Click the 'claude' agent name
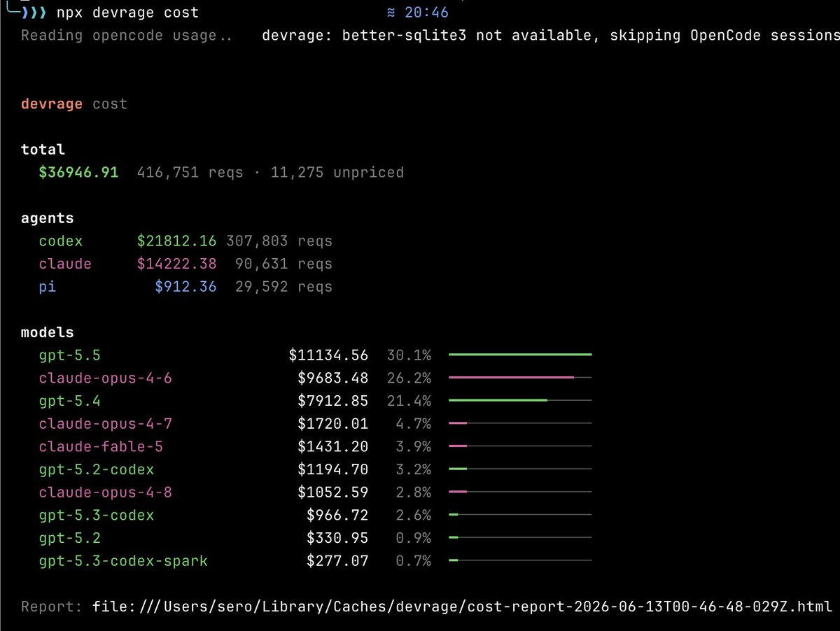 coord(65,264)
